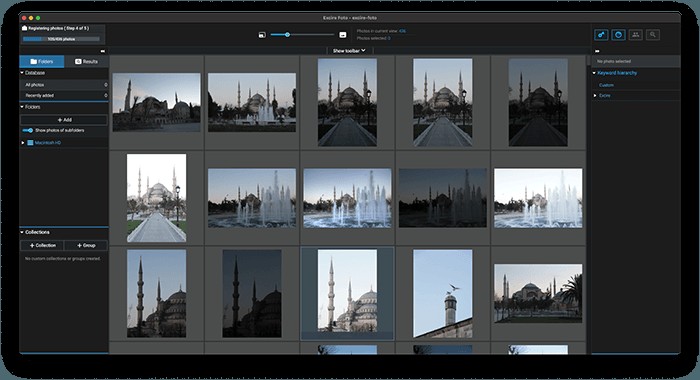This screenshot has height=380, width=700.
Task: Switch to the Results tab
Action: click(x=86, y=62)
